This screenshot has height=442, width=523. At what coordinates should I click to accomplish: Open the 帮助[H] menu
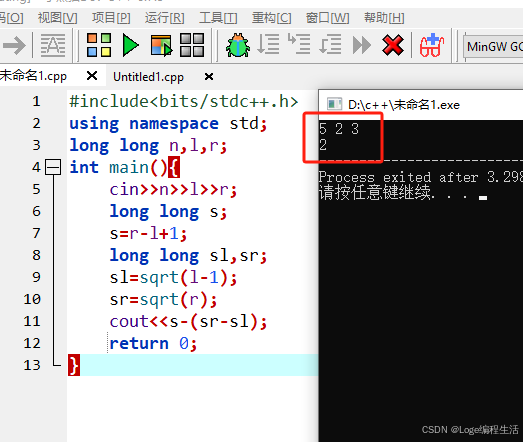point(384,18)
